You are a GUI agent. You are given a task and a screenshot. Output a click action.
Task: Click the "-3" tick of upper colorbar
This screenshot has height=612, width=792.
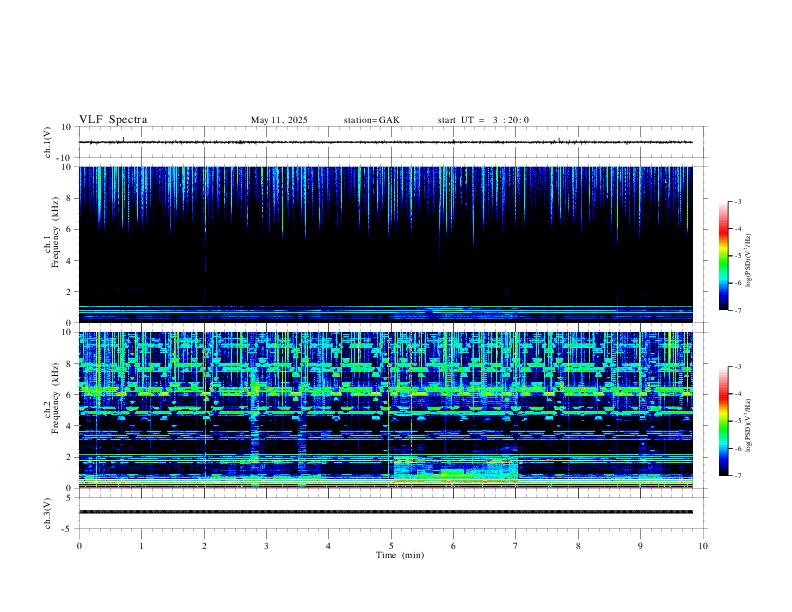[x=737, y=201]
